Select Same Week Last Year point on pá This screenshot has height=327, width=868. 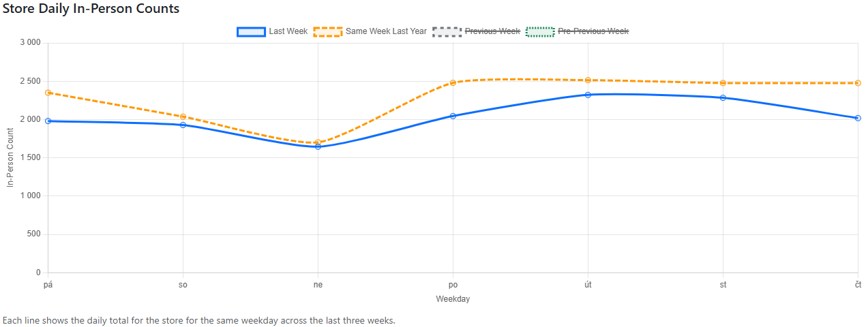pos(48,93)
